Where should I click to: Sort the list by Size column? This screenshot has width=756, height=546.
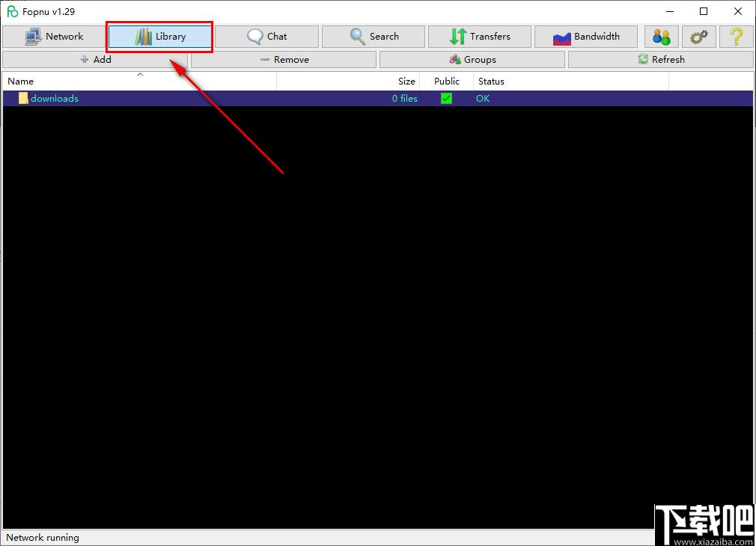tap(348, 81)
